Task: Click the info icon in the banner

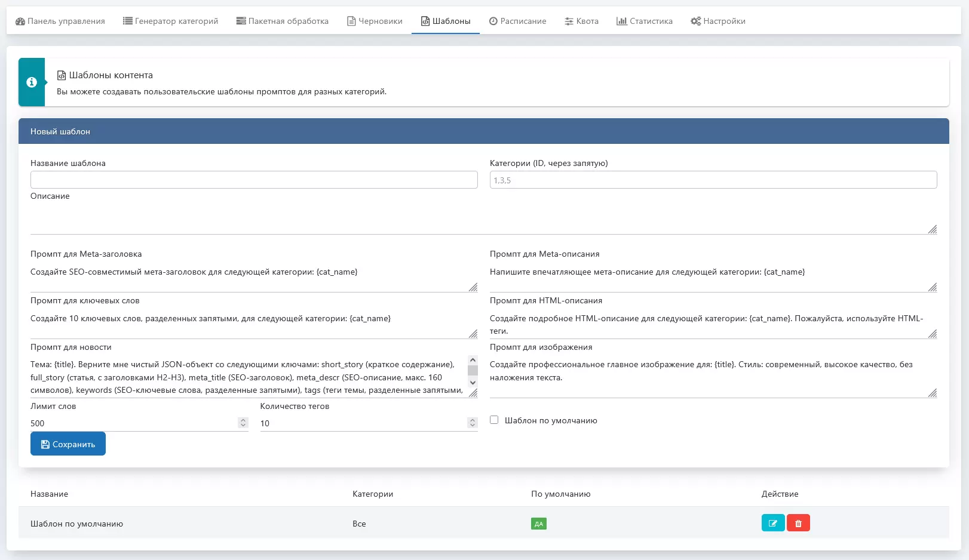Action: pyautogui.click(x=32, y=82)
